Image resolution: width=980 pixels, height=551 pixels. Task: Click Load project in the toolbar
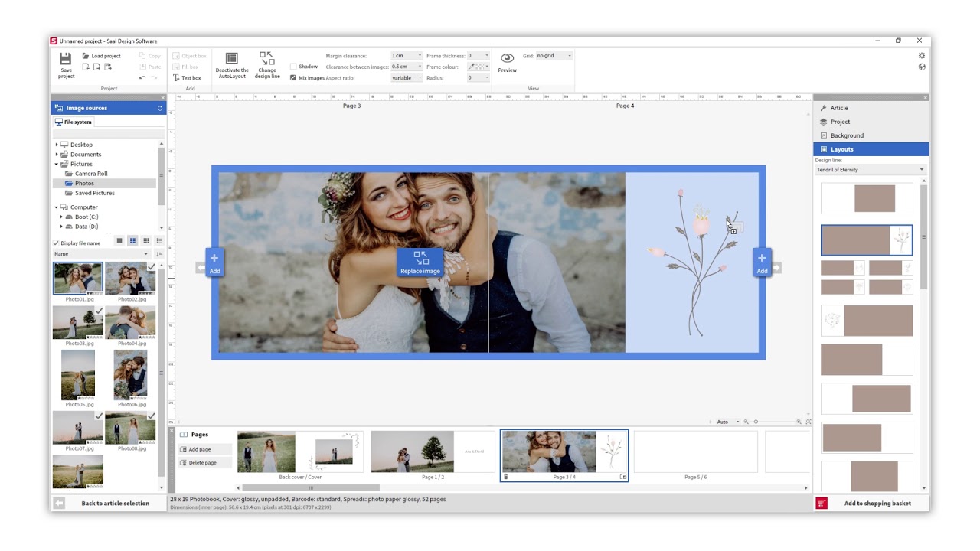(102, 56)
